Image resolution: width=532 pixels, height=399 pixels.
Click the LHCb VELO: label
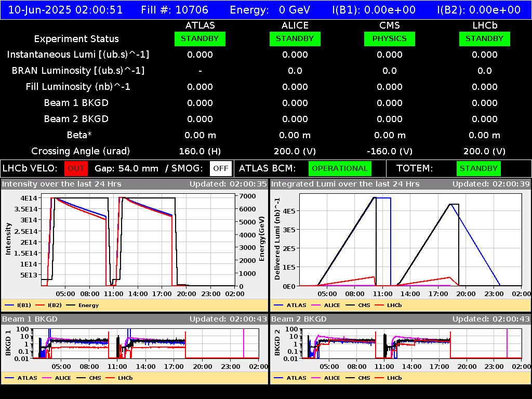(31, 169)
